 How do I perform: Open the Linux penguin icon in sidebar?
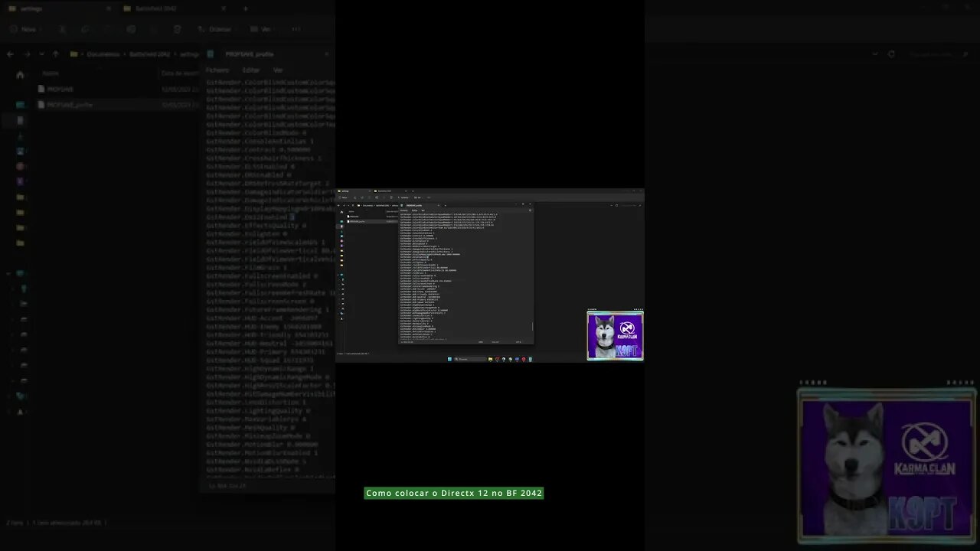click(x=20, y=411)
